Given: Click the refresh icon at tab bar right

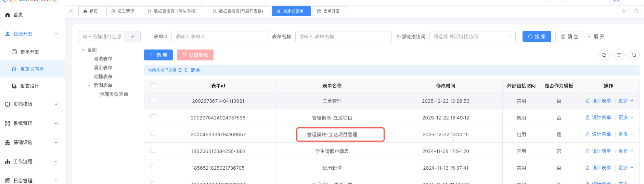Looking at the screenshot, I should point(635,11).
